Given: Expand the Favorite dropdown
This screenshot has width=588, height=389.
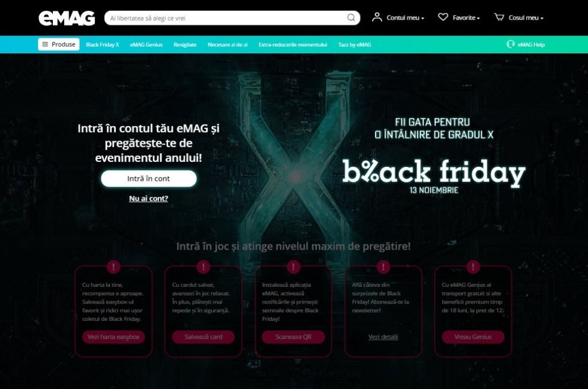Looking at the screenshot, I should coord(466,18).
